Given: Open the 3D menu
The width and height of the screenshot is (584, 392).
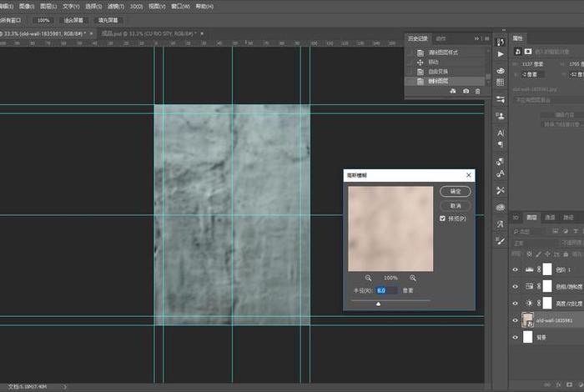Looking at the screenshot, I should point(136,7).
